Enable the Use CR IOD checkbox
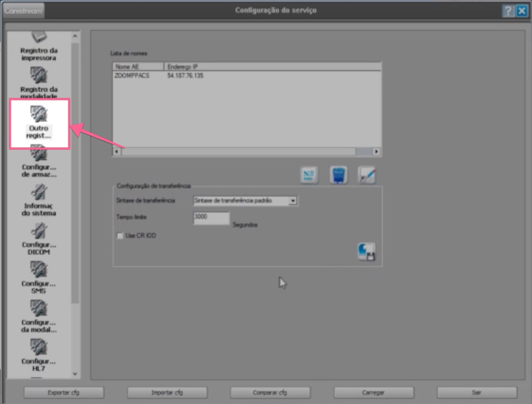 click(x=119, y=235)
